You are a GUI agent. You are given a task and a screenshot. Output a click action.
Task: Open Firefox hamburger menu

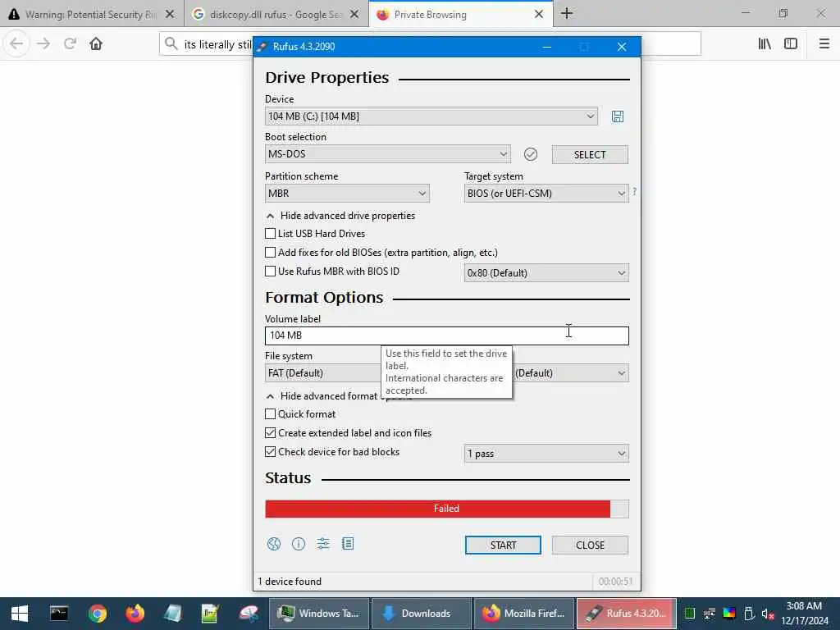824,43
